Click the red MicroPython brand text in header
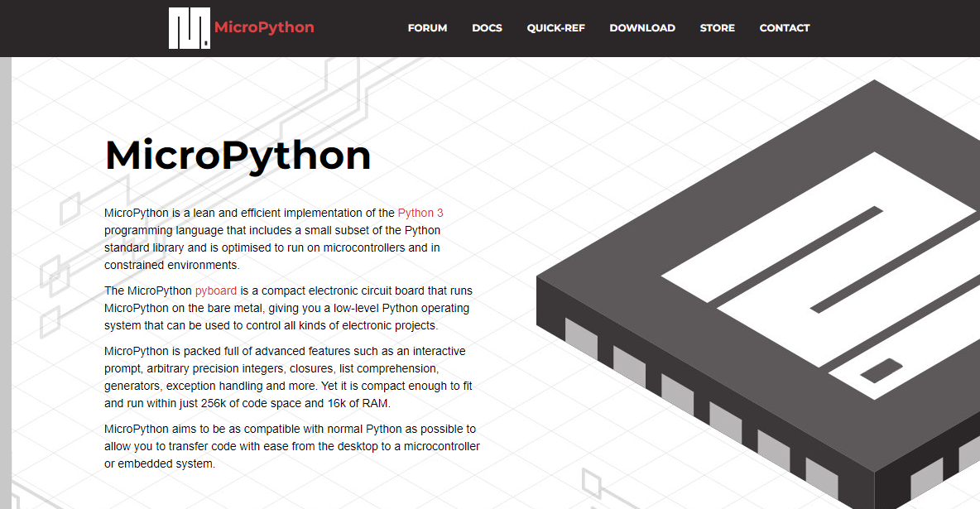 (264, 27)
